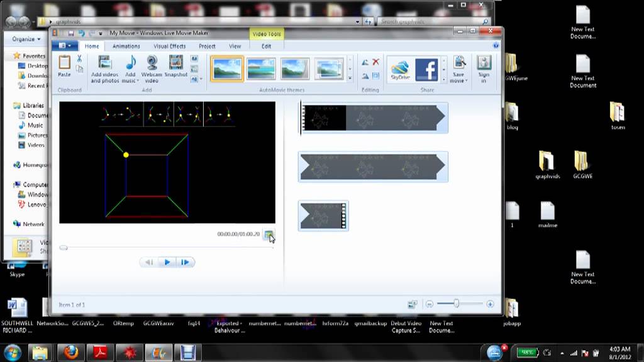
Task: Click the Cut scissors icon
Action: tap(79, 58)
